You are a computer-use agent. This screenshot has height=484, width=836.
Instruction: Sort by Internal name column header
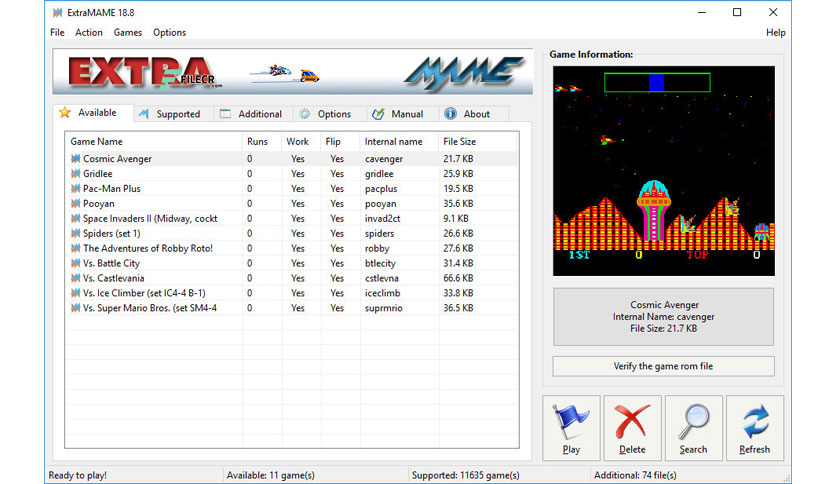[x=399, y=141]
